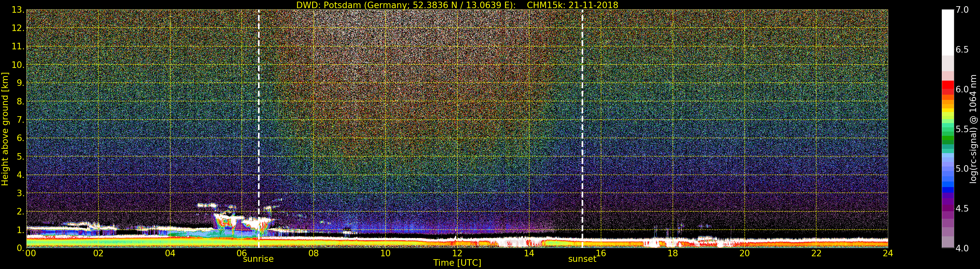Click the '13.' tick on the height axis
The height and width of the screenshot is (269, 980).
pos(18,10)
